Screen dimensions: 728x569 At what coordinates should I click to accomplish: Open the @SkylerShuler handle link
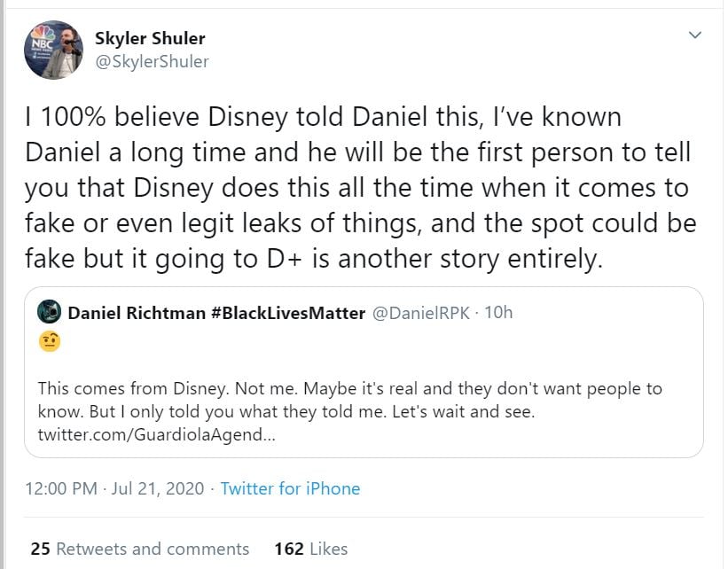[x=151, y=60]
